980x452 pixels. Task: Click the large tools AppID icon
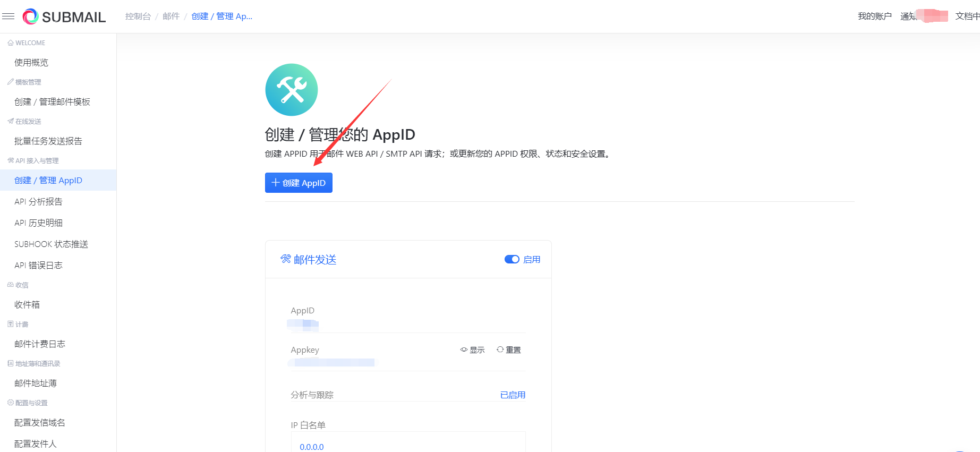[x=292, y=90]
